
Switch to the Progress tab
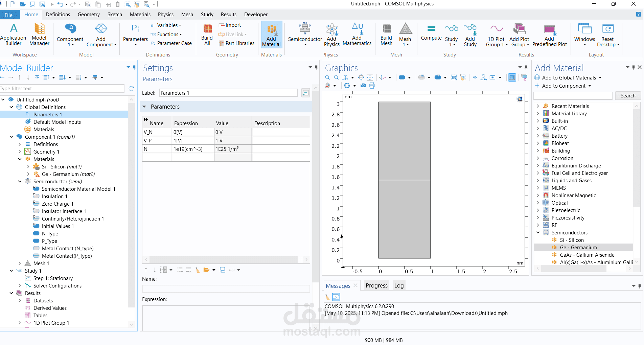click(x=376, y=285)
